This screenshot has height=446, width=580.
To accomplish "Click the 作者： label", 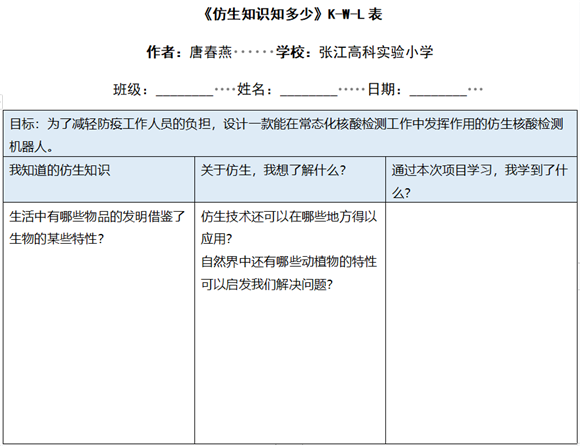I will 164,52.
